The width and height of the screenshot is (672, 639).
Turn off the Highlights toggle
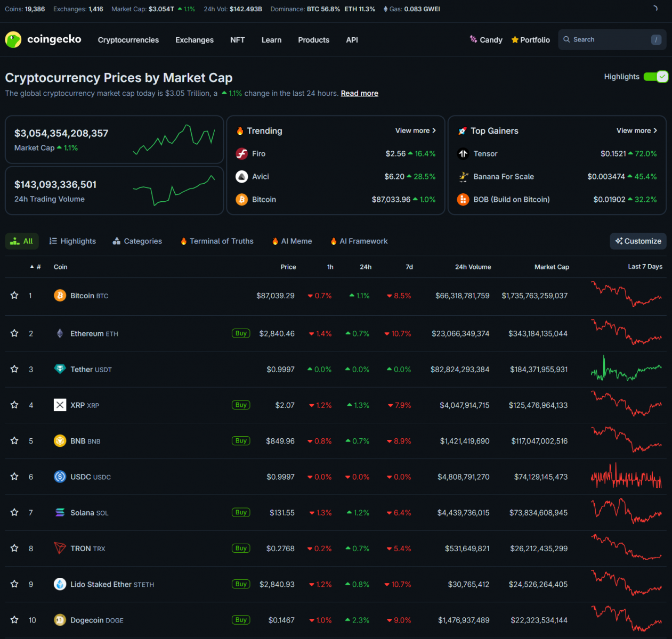[x=655, y=77]
